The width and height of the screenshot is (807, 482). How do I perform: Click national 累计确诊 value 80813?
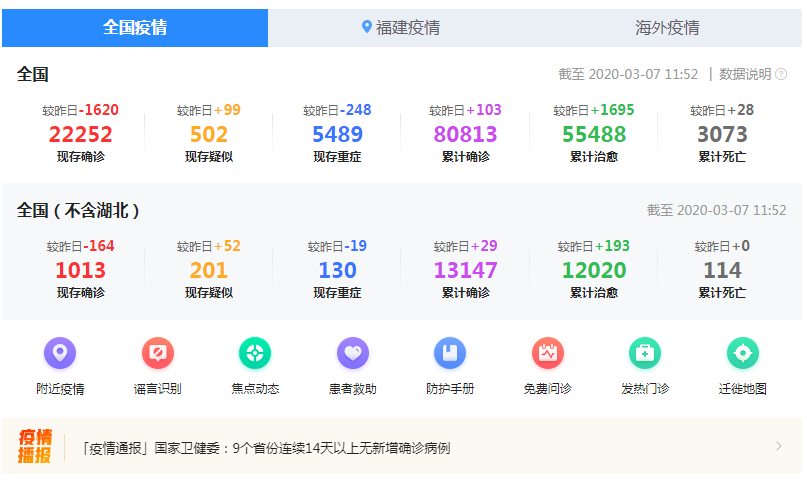465,135
